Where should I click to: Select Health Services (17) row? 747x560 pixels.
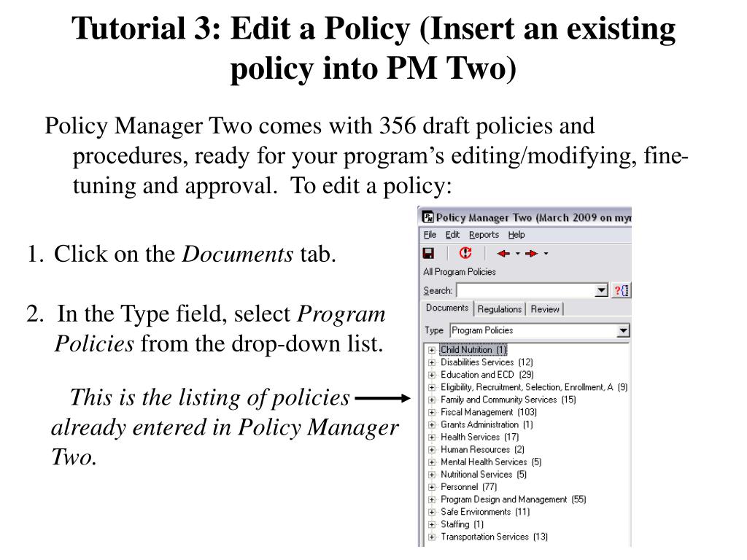pyautogui.click(x=479, y=437)
